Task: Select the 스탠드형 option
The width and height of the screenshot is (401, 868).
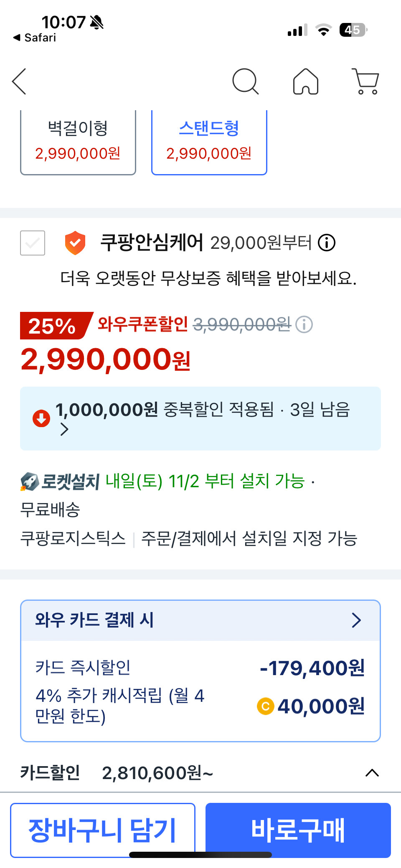Action: (209, 141)
